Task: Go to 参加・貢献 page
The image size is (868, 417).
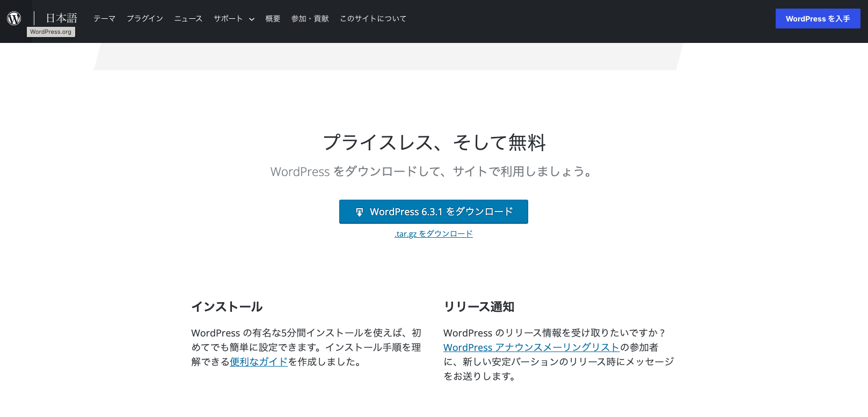Action: 310,19
